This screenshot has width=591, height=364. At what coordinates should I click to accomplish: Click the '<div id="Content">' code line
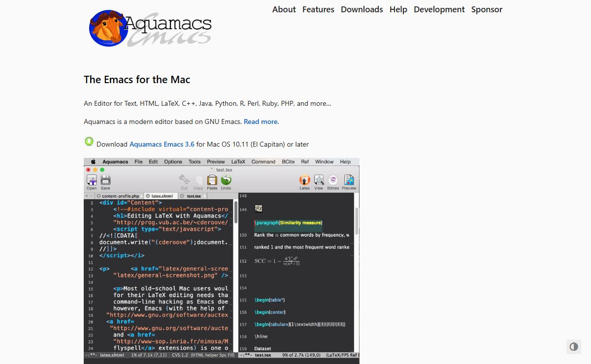click(131, 202)
